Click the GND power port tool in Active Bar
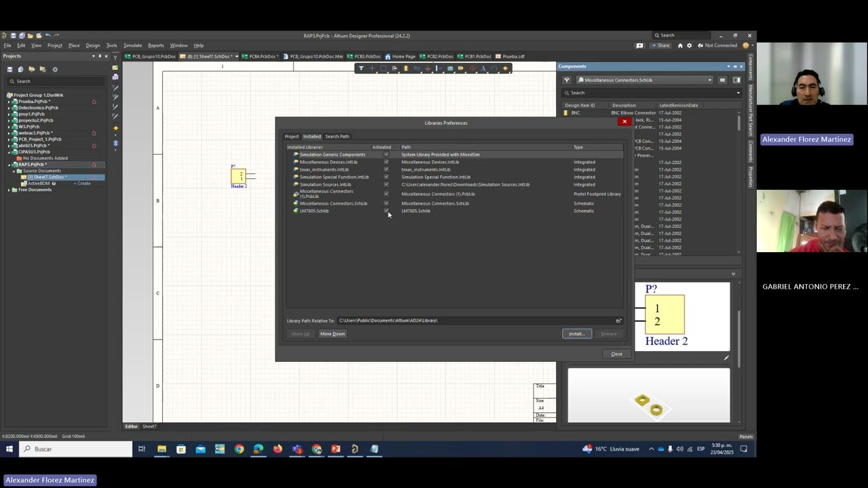The width and height of the screenshot is (868, 488). point(428,68)
